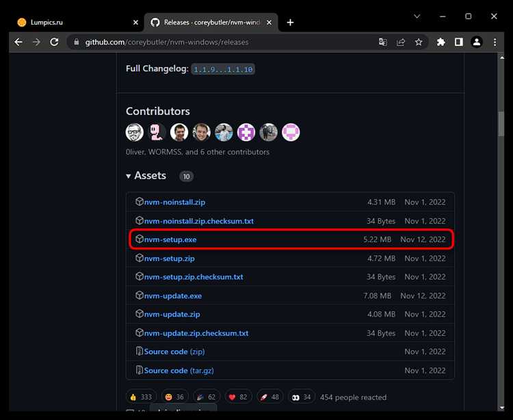Click the file icon beside Source code (tar.gz)

pyautogui.click(x=140, y=370)
